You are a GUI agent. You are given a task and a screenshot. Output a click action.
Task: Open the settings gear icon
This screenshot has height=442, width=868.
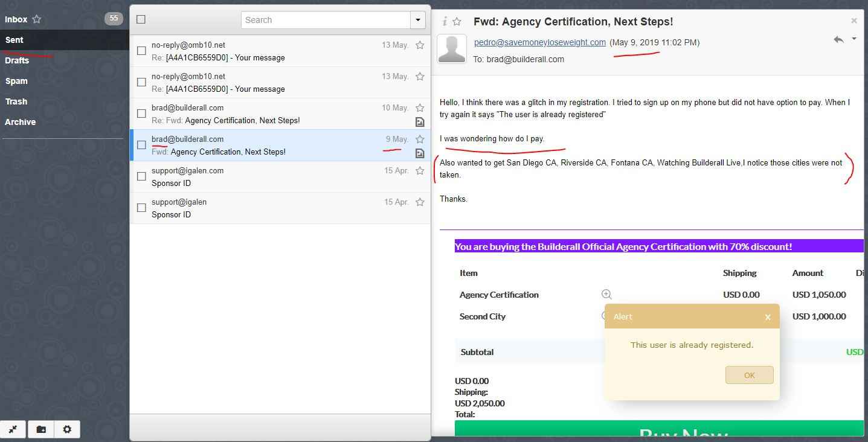67,429
